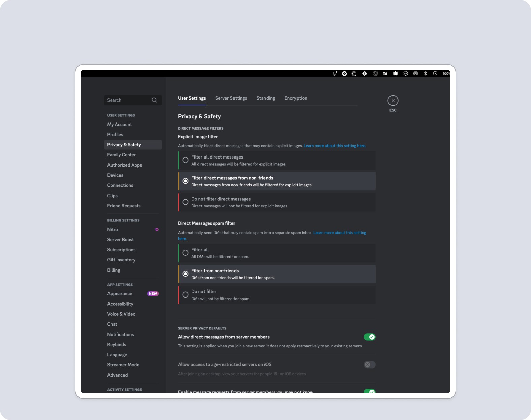Open Keybinds settings
This screenshot has width=531, height=420.
(133, 345)
